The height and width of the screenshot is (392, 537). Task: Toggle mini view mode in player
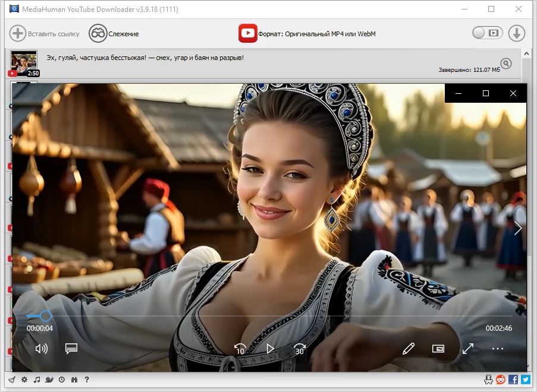tap(438, 349)
